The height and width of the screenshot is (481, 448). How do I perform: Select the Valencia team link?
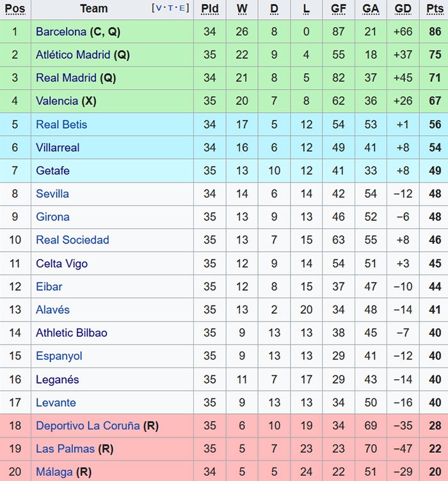(57, 101)
